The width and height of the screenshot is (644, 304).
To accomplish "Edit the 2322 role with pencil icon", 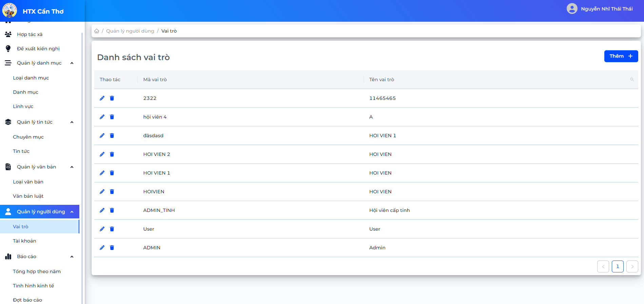I will [x=102, y=98].
